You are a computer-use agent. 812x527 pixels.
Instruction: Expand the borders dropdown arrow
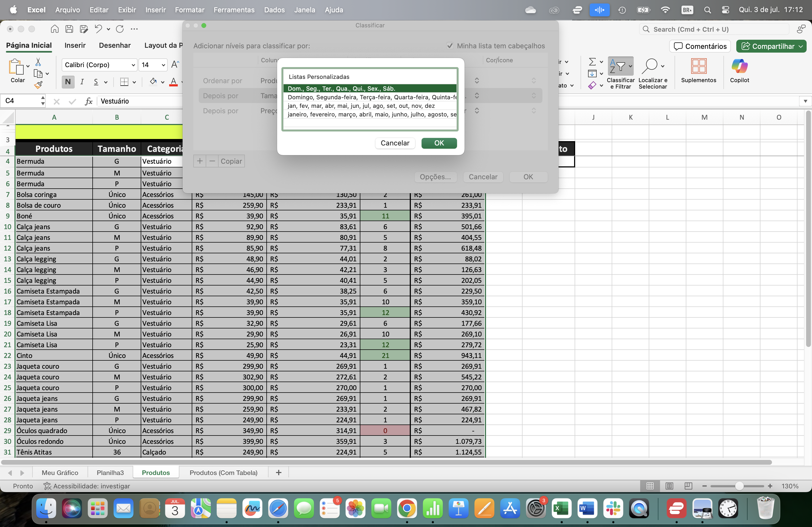(x=135, y=82)
